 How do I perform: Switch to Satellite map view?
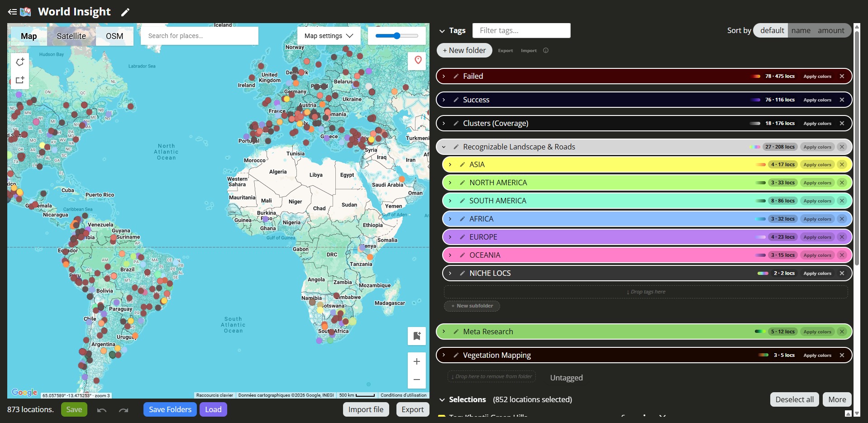71,36
